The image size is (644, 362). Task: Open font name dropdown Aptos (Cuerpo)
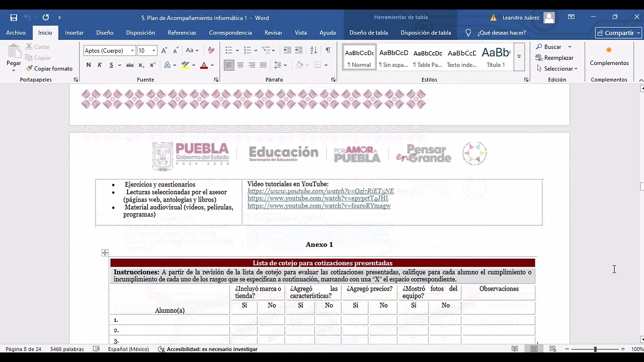click(132, 51)
